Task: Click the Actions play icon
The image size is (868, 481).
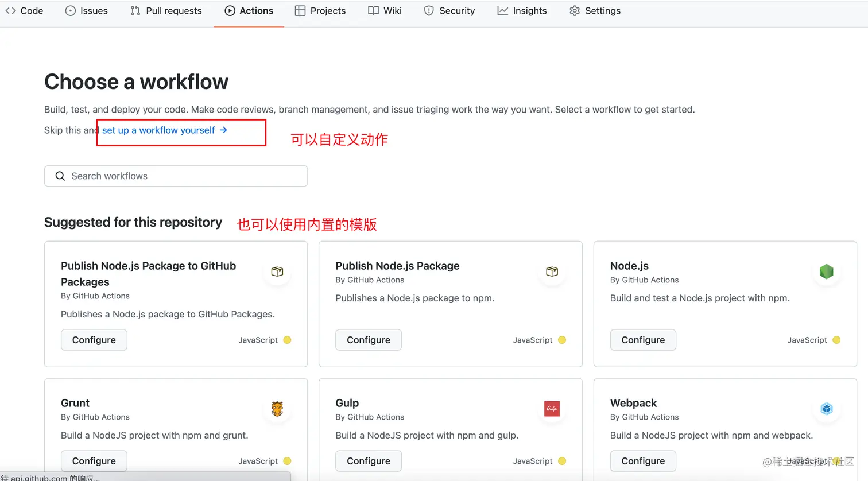Action: [x=230, y=11]
